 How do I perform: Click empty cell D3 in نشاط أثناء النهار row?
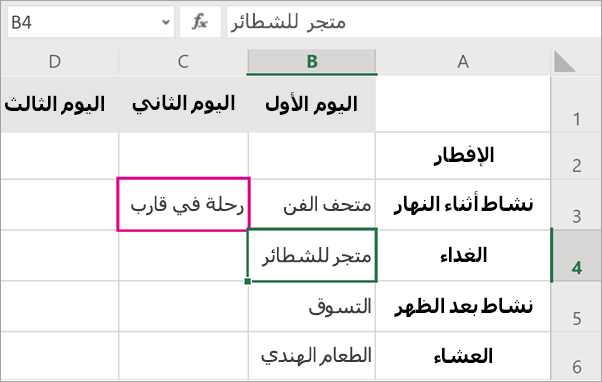click(60, 205)
